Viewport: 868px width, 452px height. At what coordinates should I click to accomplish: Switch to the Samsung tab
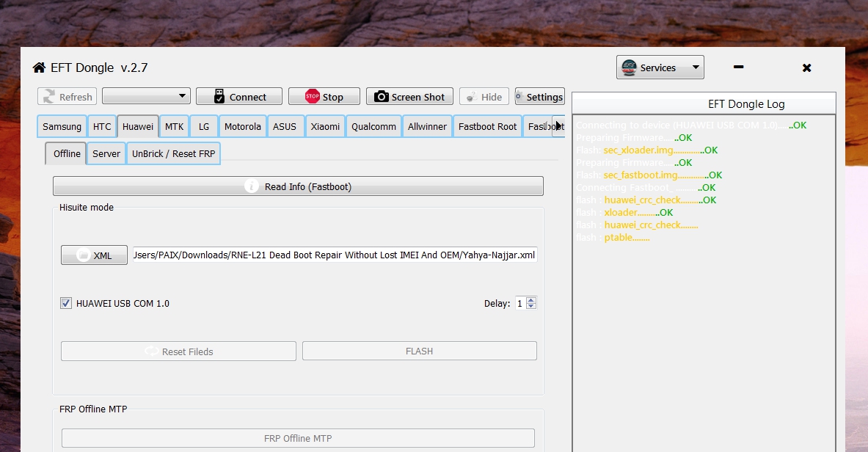coord(62,126)
